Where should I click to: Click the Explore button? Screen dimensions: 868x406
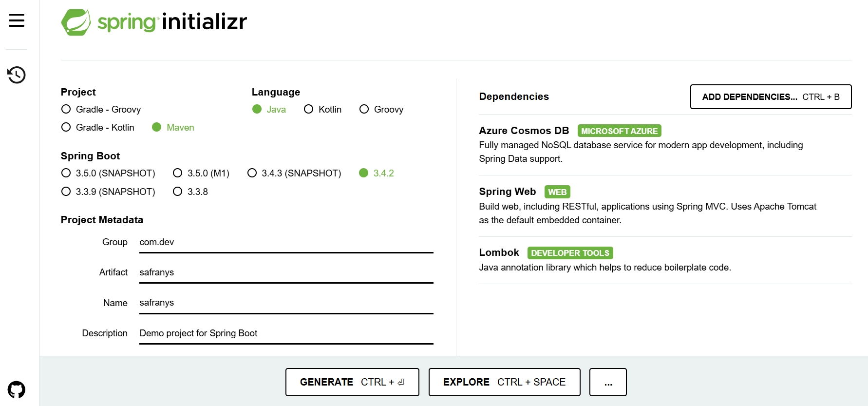505,382
